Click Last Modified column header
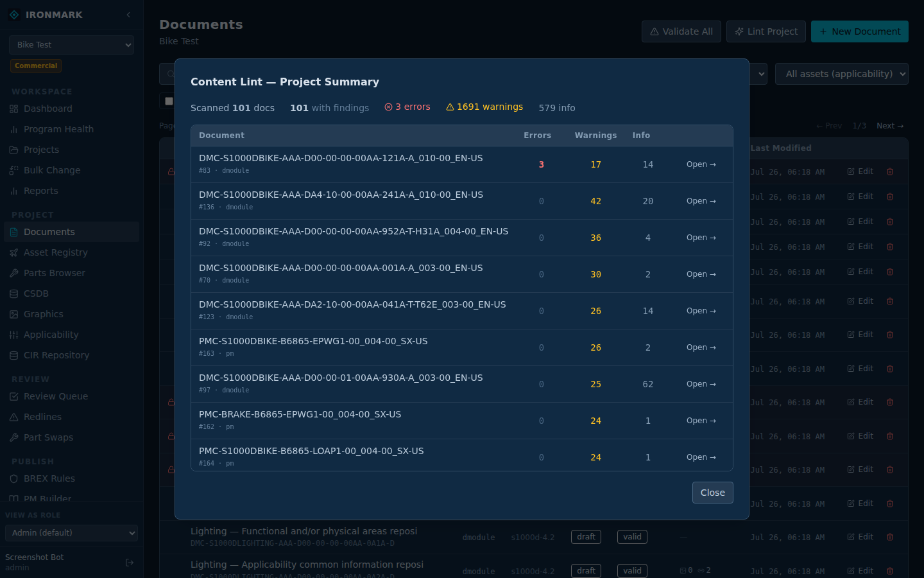 (781, 148)
